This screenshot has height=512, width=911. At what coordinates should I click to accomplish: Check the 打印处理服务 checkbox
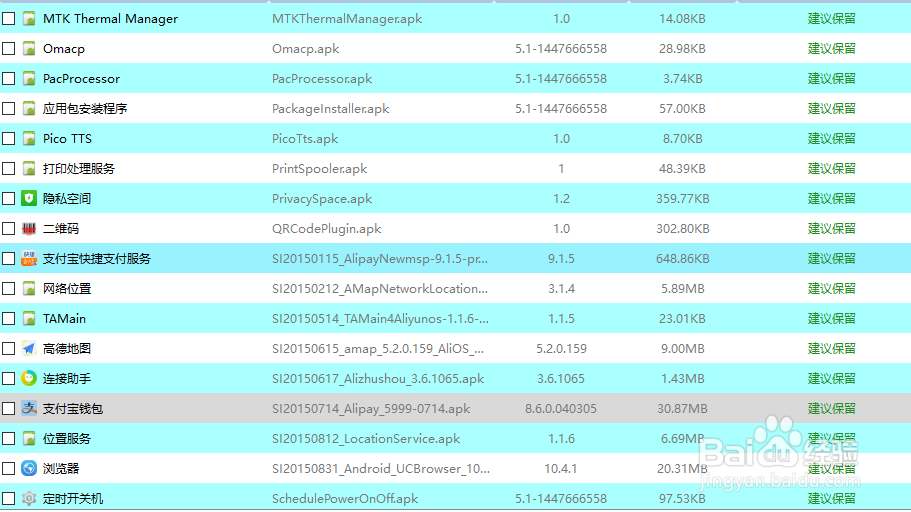[9, 169]
